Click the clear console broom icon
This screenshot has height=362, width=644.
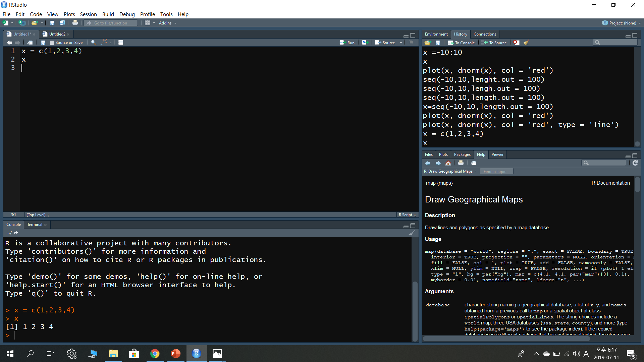pos(412,233)
